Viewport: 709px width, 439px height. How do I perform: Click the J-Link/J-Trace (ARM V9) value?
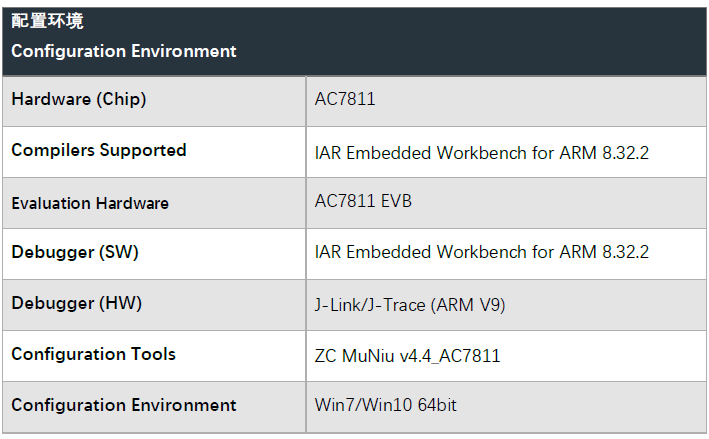(x=410, y=305)
